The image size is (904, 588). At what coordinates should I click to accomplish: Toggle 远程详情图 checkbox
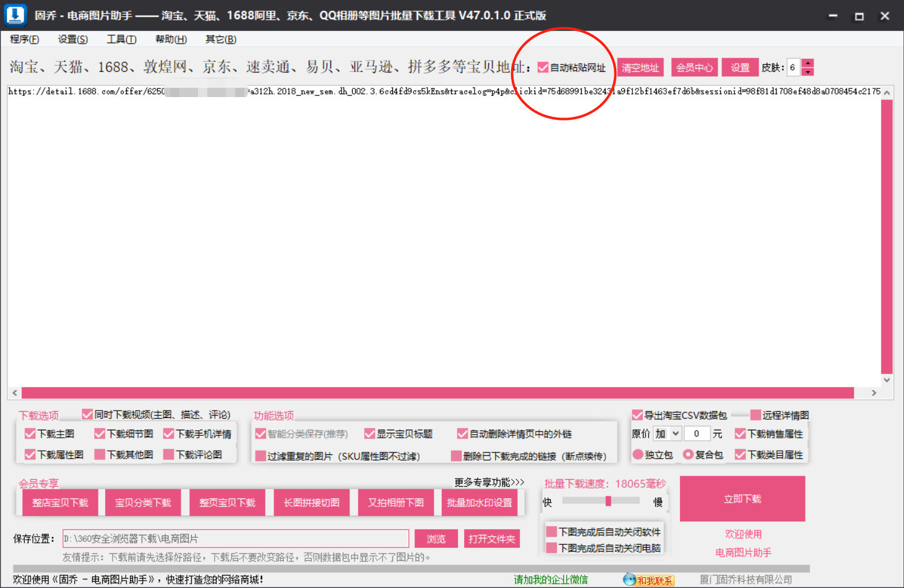[755, 415]
